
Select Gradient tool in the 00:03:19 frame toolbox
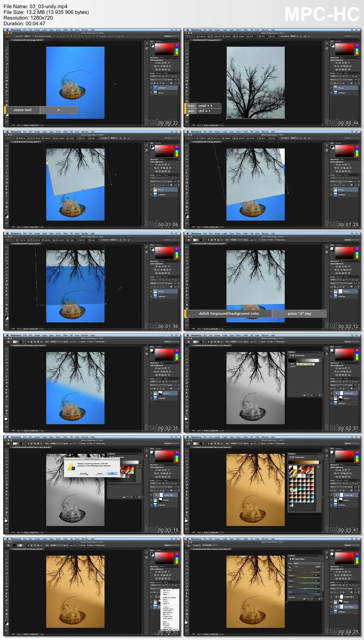6,488
